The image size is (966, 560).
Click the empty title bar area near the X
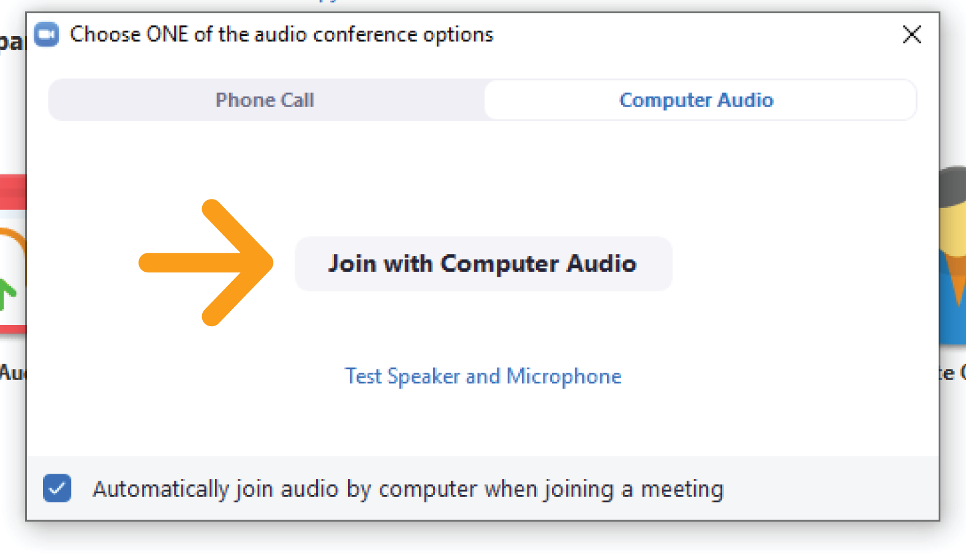(x=704, y=34)
